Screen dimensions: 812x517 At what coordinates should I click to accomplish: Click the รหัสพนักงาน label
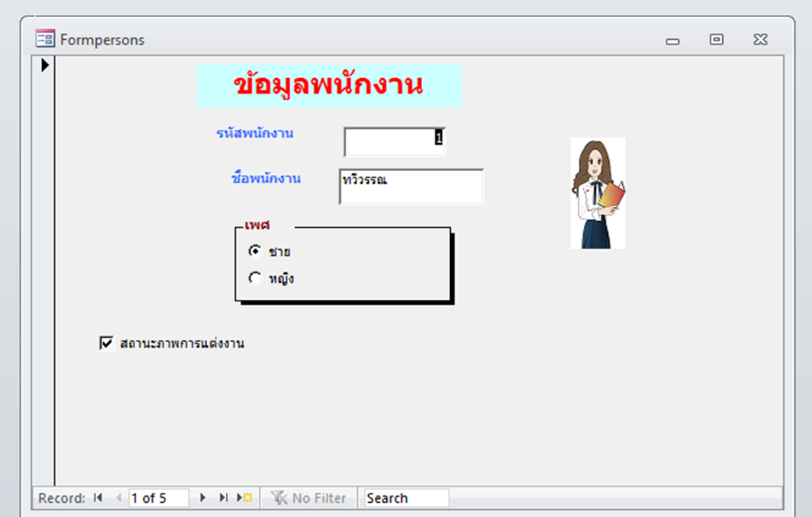coord(255,134)
